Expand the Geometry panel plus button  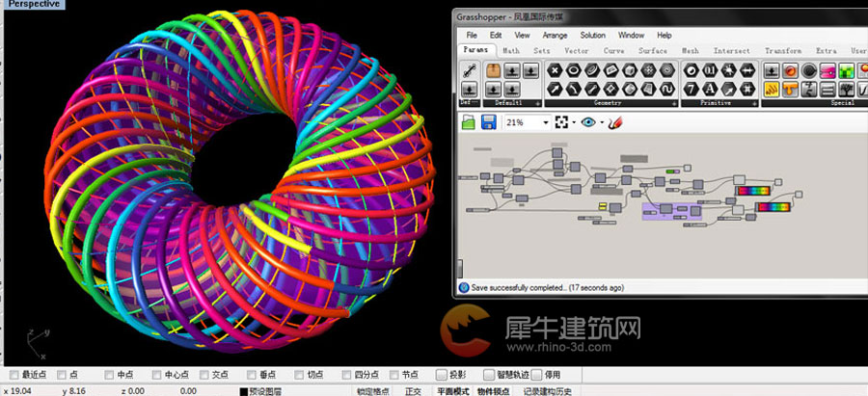pyautogui.click(x=674, y=103)
